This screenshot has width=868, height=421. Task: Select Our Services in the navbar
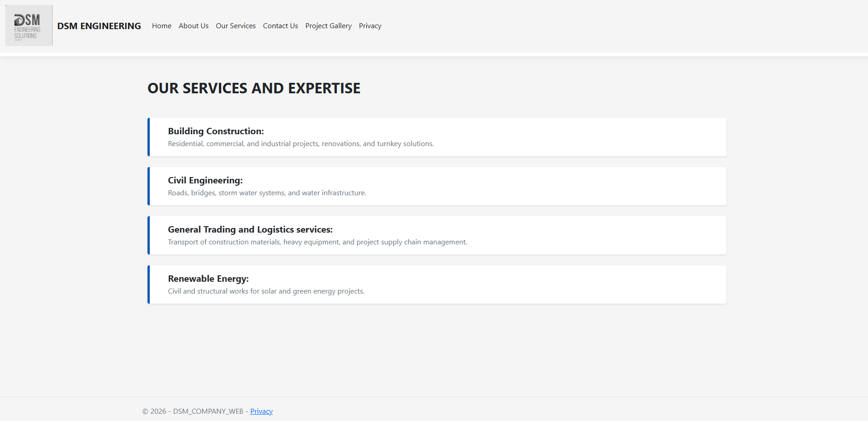tap(236, 26)
